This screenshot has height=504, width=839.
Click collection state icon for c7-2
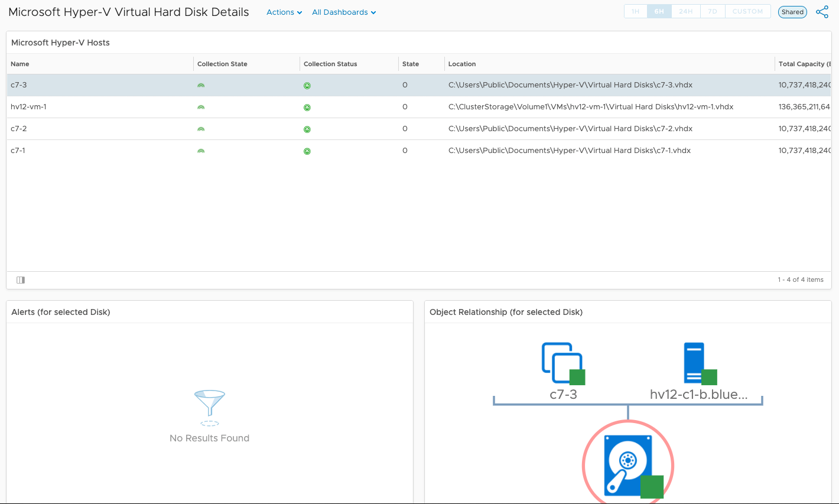click(201, 129)
